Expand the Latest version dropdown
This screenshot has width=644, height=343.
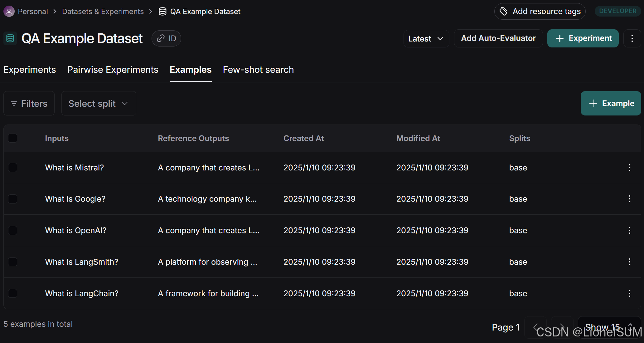[x=426, y=39]
